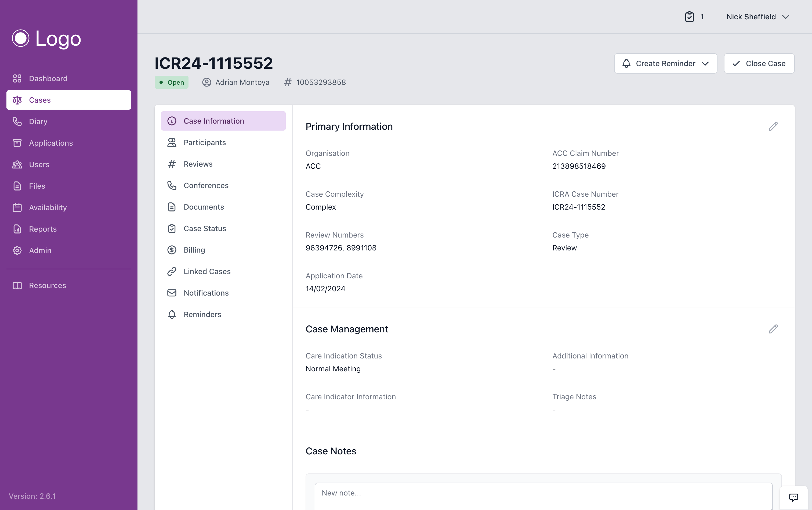Expand the chat widget in bottom corner

794,497
